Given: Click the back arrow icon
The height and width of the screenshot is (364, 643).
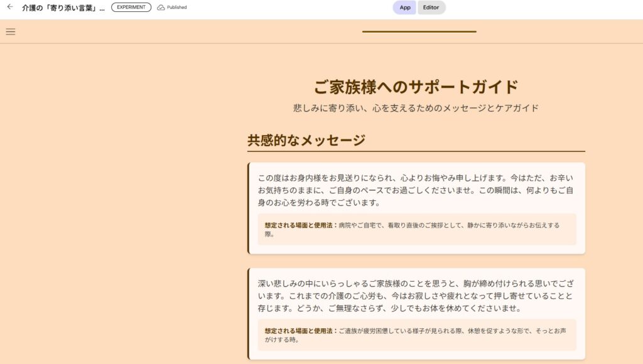Looking at the screenshot, I should pyautogui.click(x=10, y=7).
